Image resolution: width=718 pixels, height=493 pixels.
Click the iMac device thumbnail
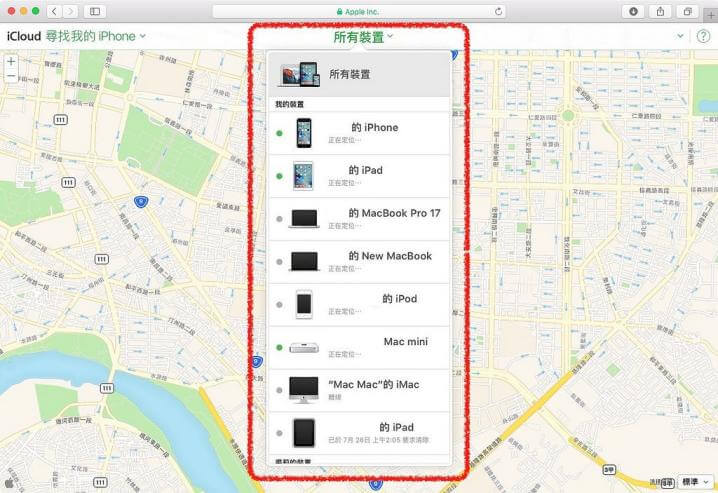coord(304,390)
